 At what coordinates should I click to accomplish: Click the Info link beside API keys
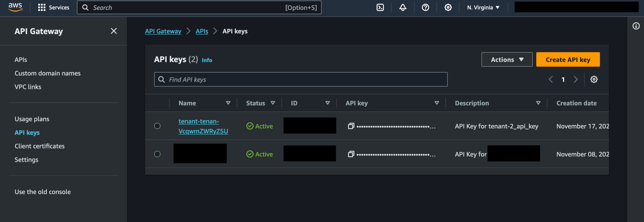[x=207, y=60]
